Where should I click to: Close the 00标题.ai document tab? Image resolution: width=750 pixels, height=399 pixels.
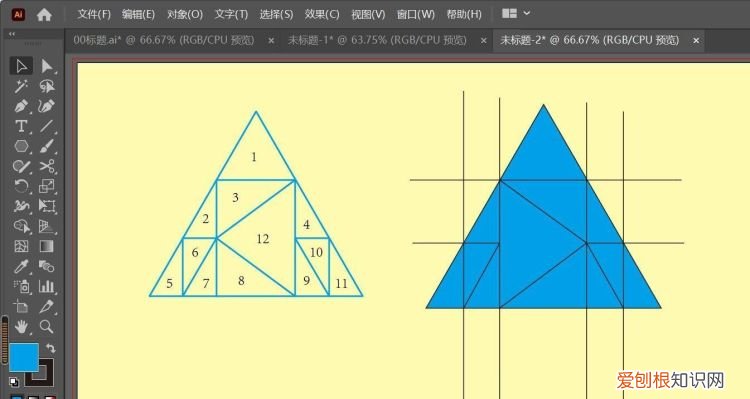[271, 41]
